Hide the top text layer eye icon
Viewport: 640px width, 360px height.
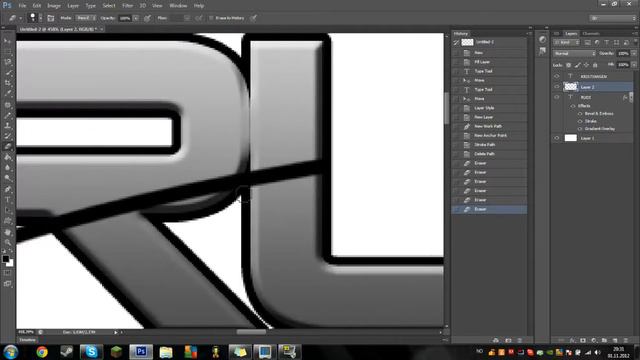557,76
